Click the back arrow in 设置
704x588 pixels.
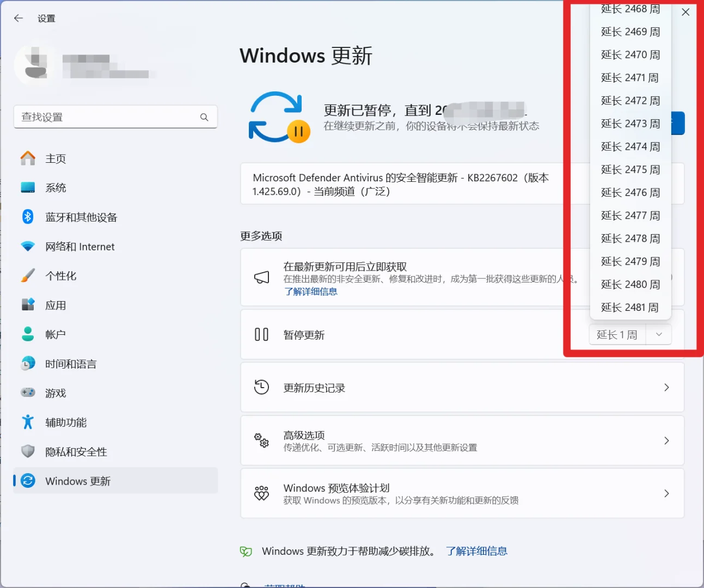(18, 18)
